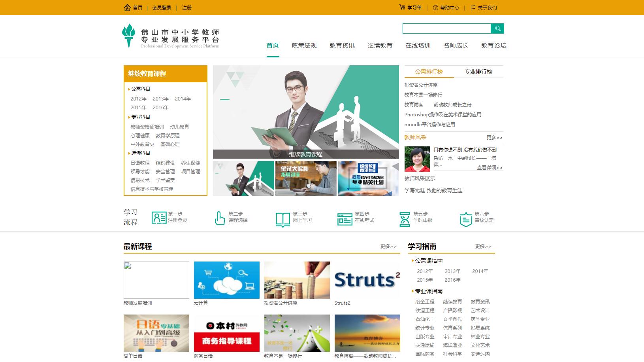Click the 关于我们 flag icon
644x362 pixels.
(x=473, y=8)
